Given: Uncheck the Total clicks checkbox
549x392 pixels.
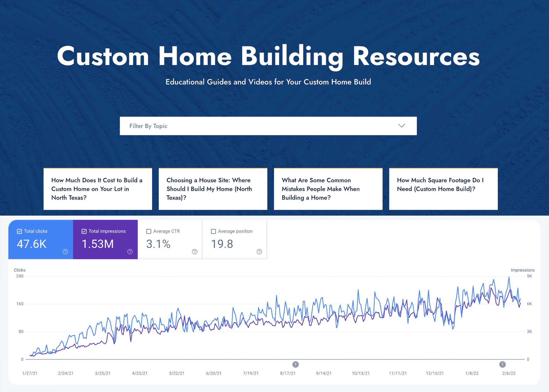Looking at the screenshot, I should 19,231.
